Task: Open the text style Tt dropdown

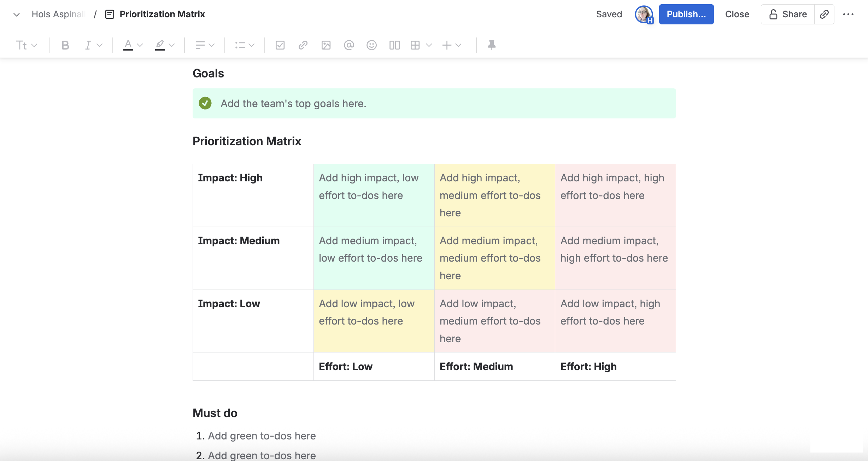Action: pyautogui.click(x=27, y=45)
